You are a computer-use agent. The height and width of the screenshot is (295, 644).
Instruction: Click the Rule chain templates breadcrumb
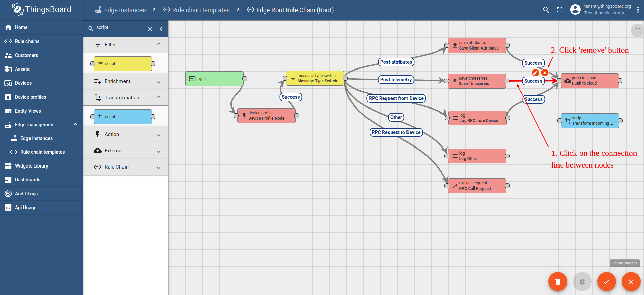coord(196,10)
